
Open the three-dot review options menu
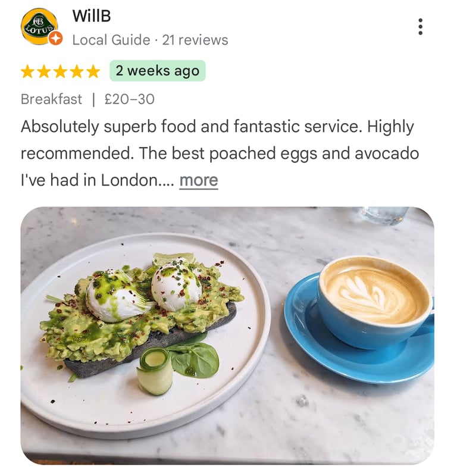420,27
